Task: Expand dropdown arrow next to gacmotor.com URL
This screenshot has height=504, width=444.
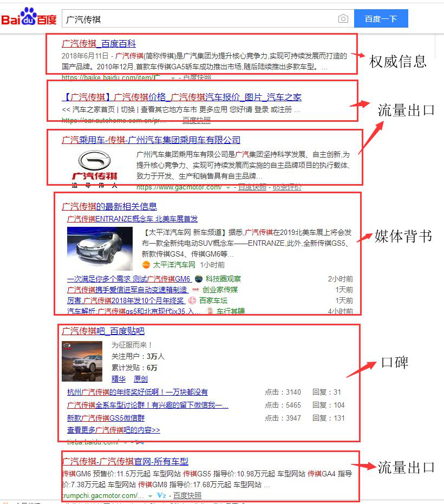Action: [x=228, y=187]
